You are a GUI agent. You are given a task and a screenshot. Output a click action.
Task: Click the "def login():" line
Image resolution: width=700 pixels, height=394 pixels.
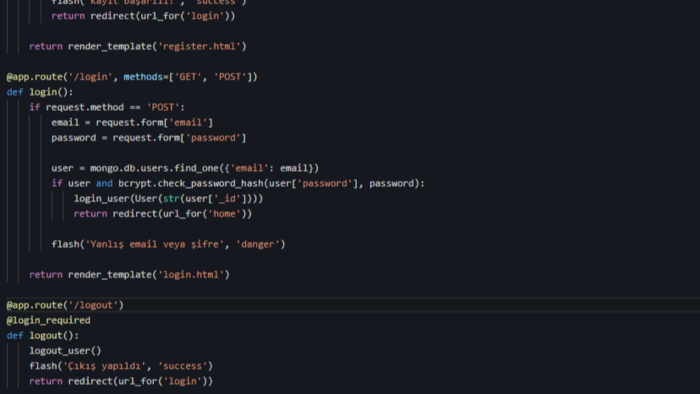tap(40, 92)
